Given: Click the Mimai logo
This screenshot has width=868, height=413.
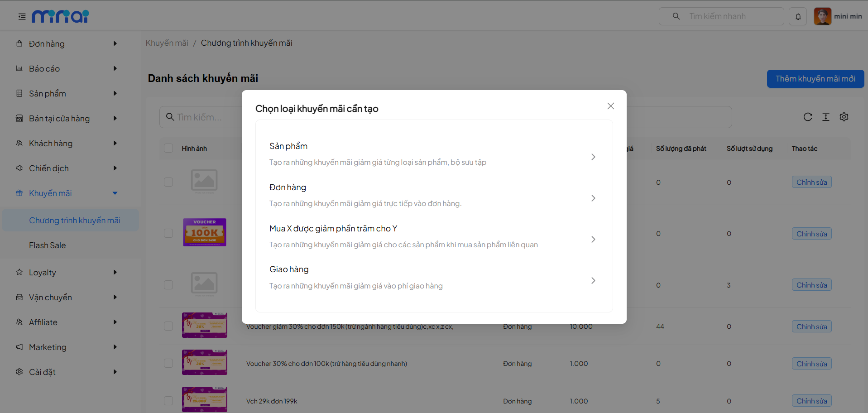Looking at the screenshot, I should click(60, 16).
